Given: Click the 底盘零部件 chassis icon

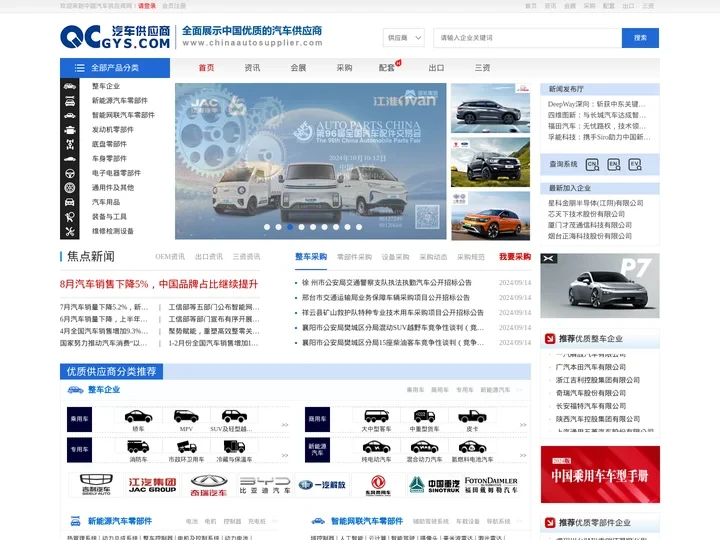Looking at the screenshot, I should coord(70,144).
